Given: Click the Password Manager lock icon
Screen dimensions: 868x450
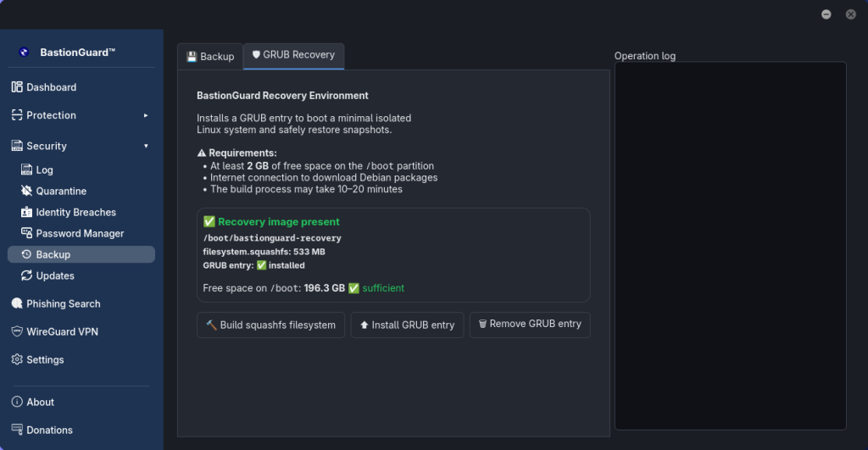Looking at the screenshot, I should point(26,233).
